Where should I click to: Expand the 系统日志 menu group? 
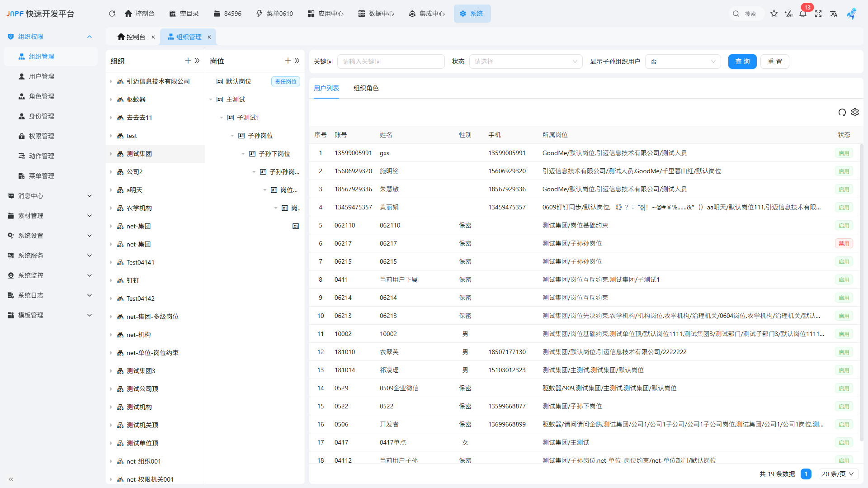click(51, 295)
